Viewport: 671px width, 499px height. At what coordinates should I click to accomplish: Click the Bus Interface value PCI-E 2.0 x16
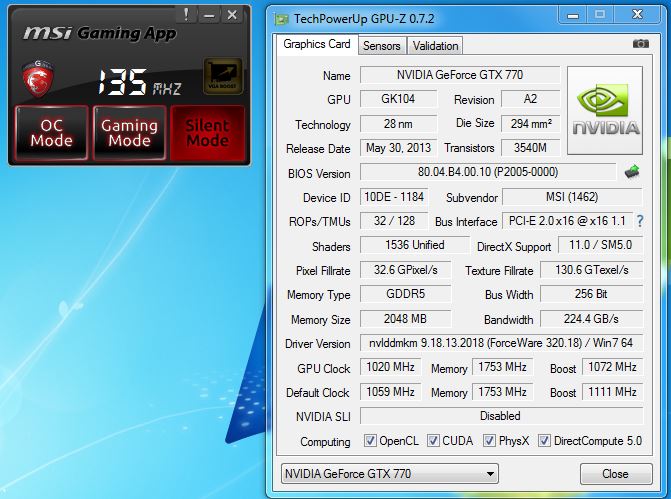[x=567, y=221]
